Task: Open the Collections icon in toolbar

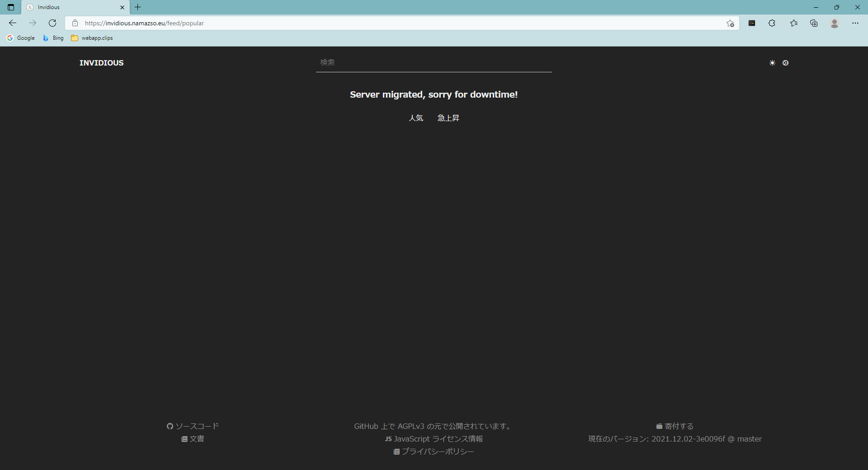Action: 814,23
